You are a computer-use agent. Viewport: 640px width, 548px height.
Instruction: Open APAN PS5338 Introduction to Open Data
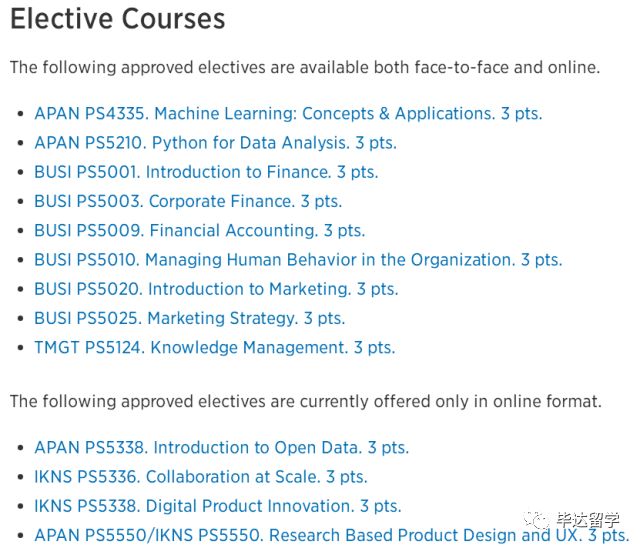222,448
